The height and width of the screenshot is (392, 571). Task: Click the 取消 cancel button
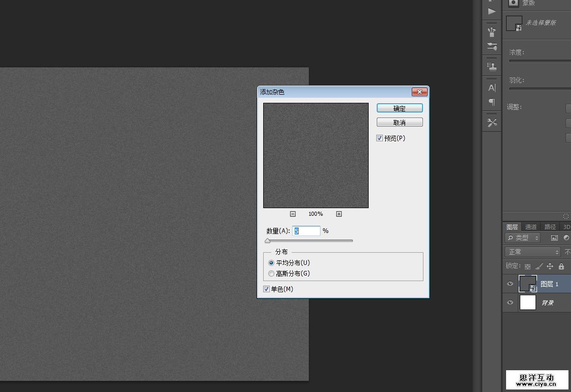point(400,123)
